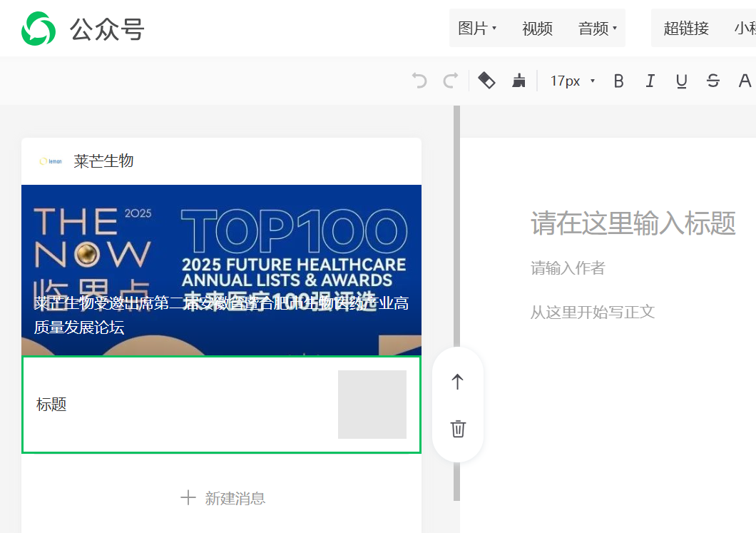
Task: Undo the last edit
Action: click(x=419, y=81)
